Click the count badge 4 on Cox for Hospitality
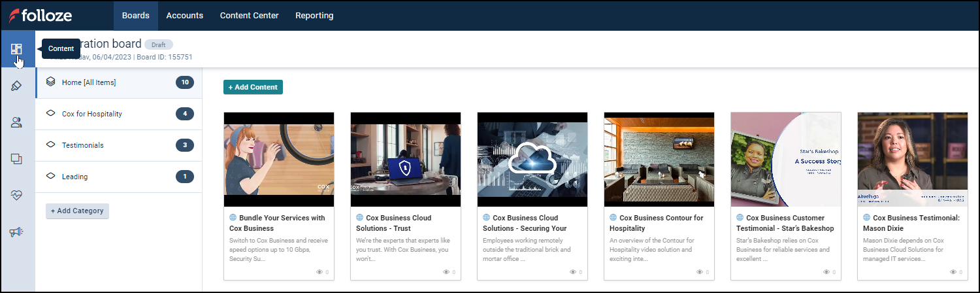The width and height of the screenshot is (980, 293). (185, 114)
